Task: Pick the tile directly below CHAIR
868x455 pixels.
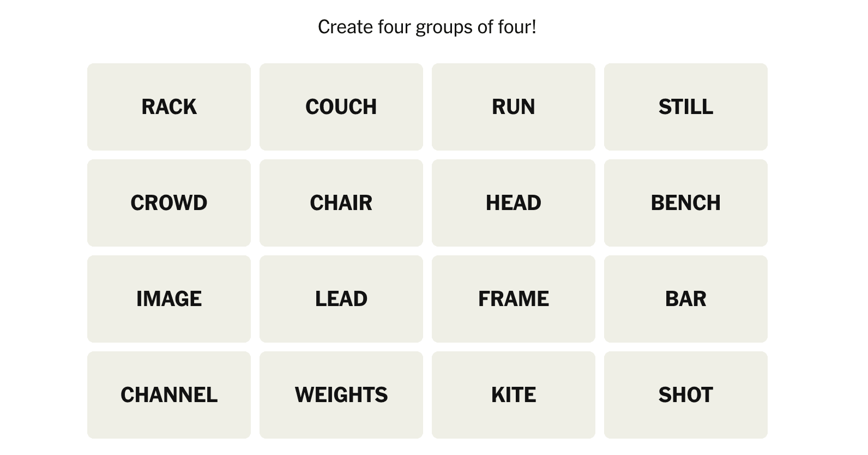Action: click(341, 299)
